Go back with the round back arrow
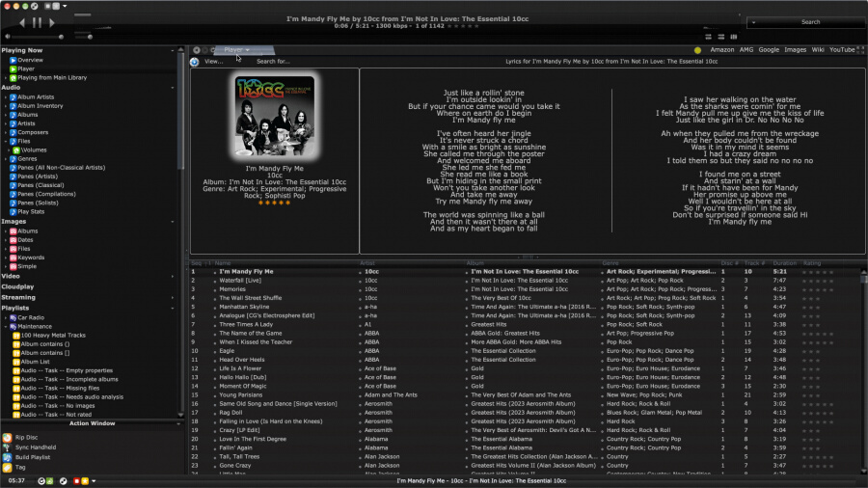Viewport: 868px width, 488px height. 197,50
